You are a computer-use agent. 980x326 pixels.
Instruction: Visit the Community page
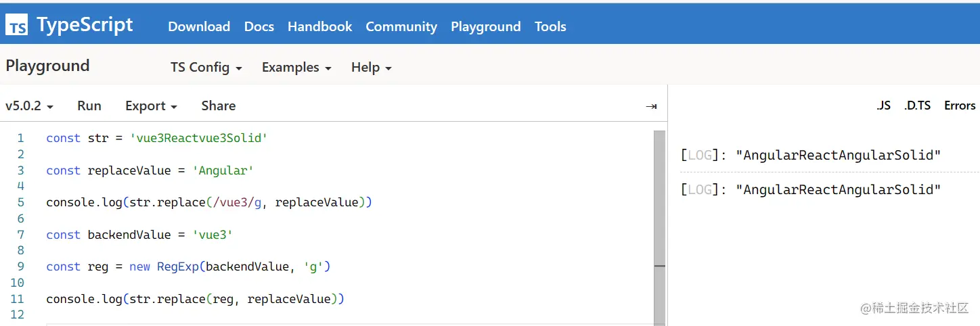click(x=401, y=27)
